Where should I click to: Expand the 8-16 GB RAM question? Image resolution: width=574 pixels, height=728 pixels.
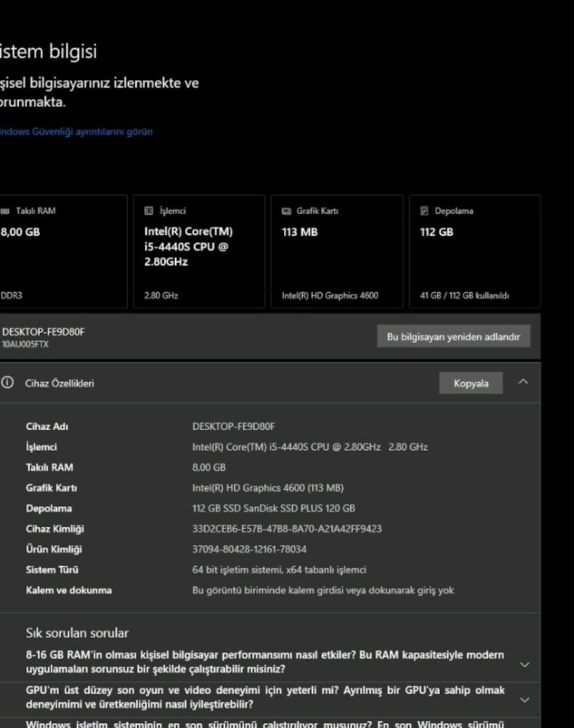[524, 665]
